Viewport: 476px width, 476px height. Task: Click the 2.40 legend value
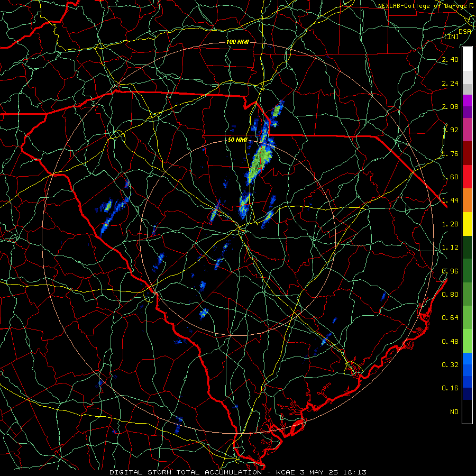coord(450,59)
